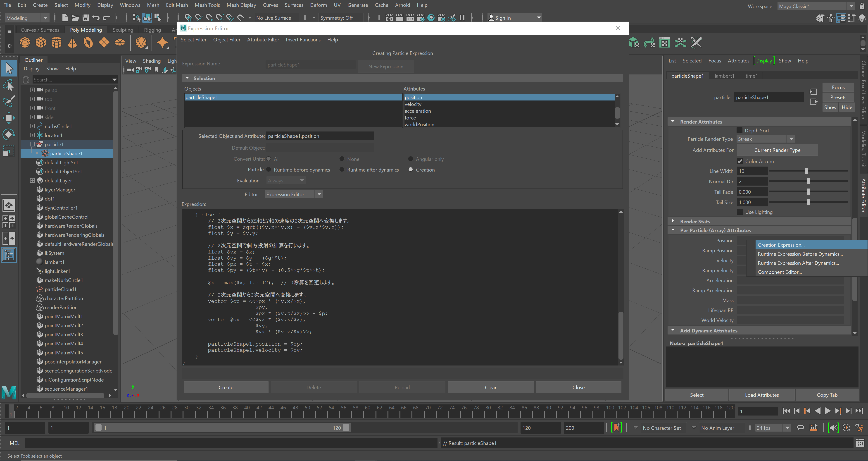Select Runtime after dynamics radio button
868x461 pixels.
click(342, 170)
